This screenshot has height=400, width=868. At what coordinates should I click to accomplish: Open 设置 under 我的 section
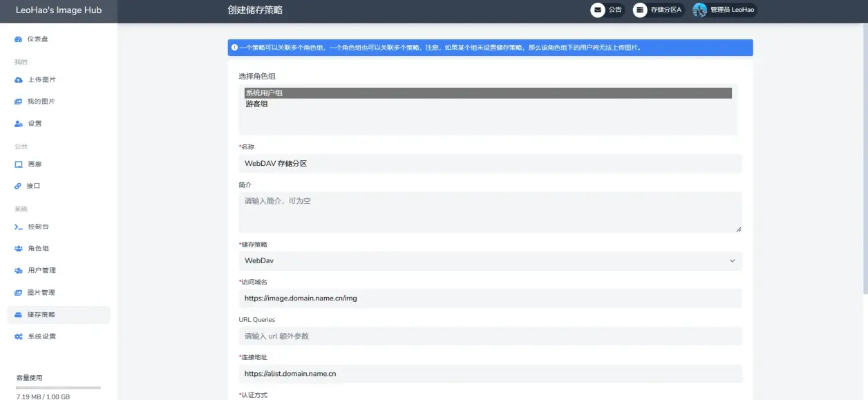coord(59,124)
